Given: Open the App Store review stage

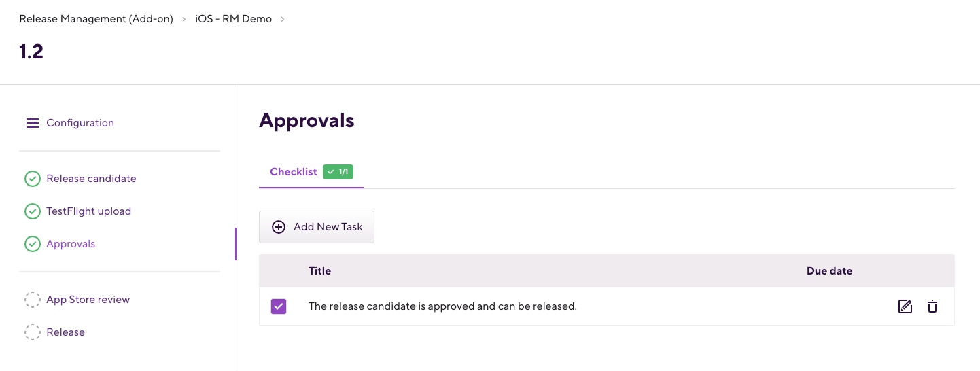Looking at the screenshot, I should [x=88, y=300].
